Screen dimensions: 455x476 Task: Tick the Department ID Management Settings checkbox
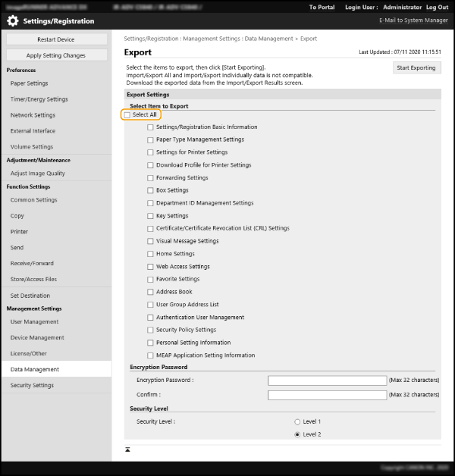[x=150, y=203]
